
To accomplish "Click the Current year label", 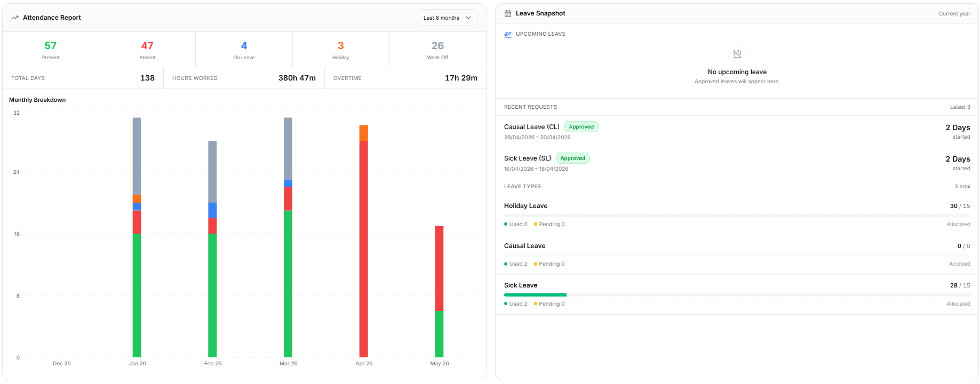I will [x=954, y=14].
